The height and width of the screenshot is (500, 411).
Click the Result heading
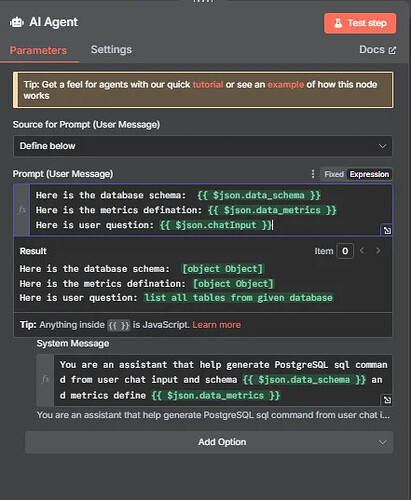point(33,251)
